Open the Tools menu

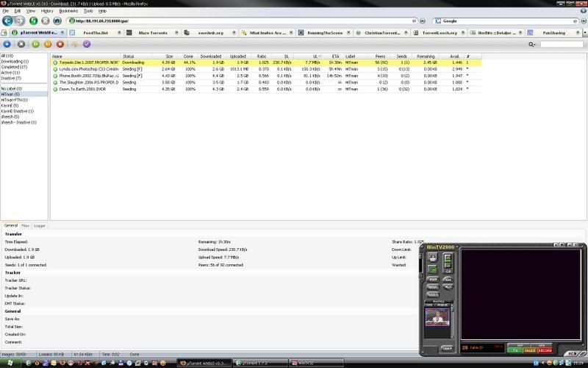pos(88,11)
